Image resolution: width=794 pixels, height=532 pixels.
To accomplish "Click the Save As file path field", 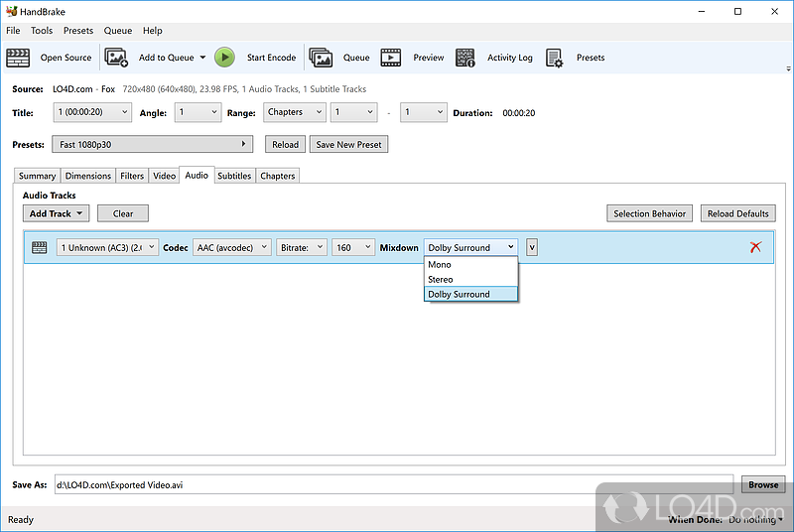I will 393,485.
